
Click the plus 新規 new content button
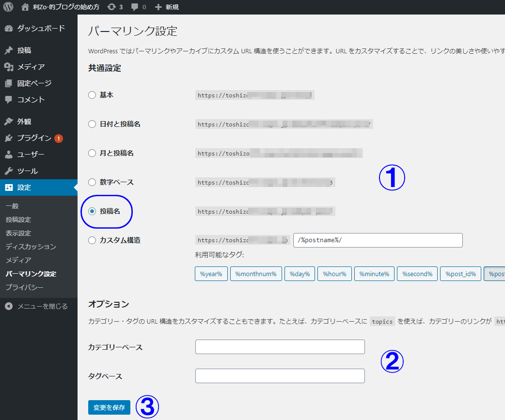pos(167,7)
